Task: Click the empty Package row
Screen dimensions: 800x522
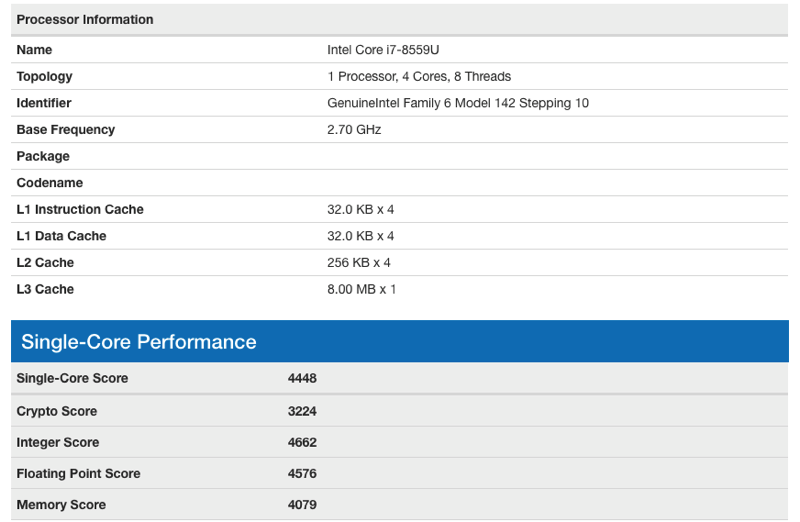Action: pyautogui.click(x=399, y=156)
